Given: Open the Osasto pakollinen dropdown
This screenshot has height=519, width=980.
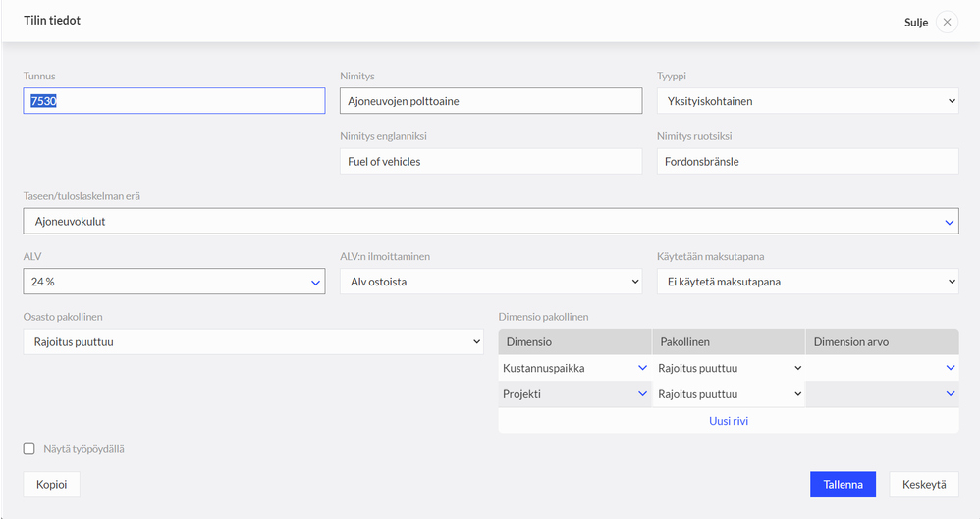Looking at the screenshot, I should click(x=253, y=342).
